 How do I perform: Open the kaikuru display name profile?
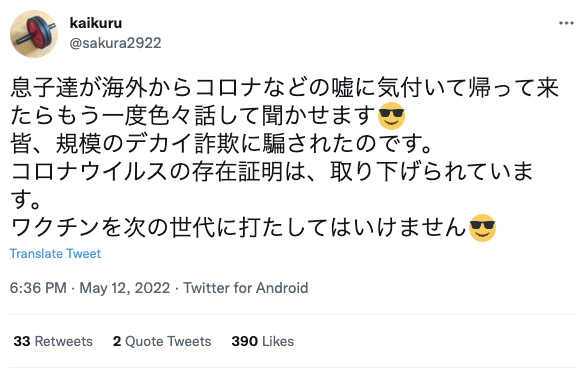96,23
